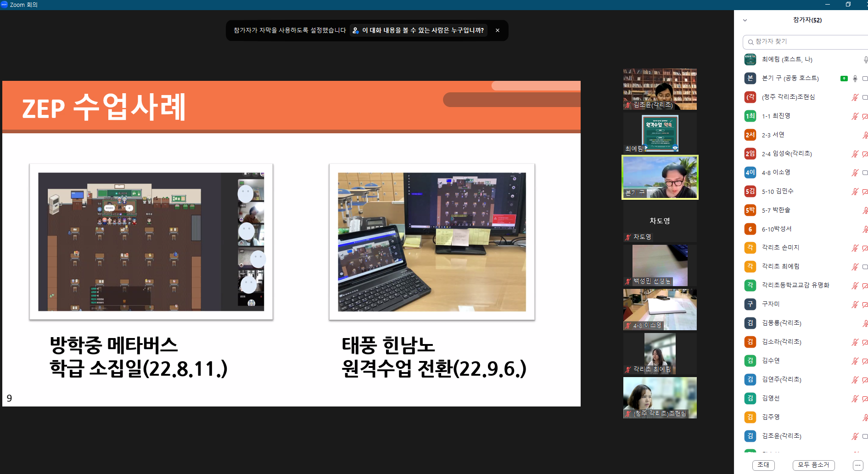Select the (청주 각리초)조현심 video thumbnail
Viewport: 868px width, 474px height.
(660, 398)
